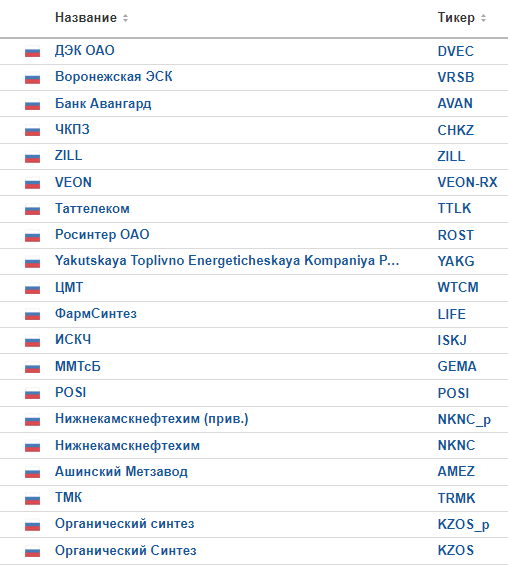Open the ЧКПЗ company link
This screenshot has width=508, height=565.
72,129
